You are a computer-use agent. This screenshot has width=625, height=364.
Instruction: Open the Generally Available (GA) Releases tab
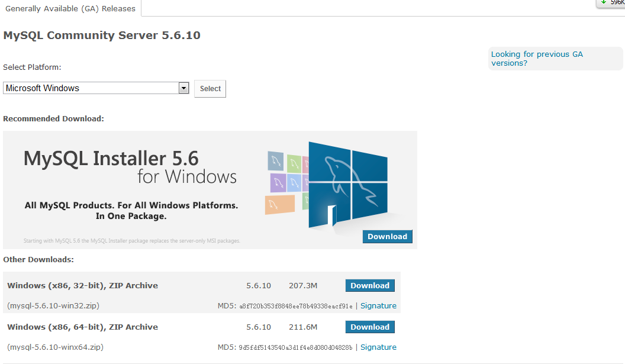pyautogui.click(x=70, y=8)
